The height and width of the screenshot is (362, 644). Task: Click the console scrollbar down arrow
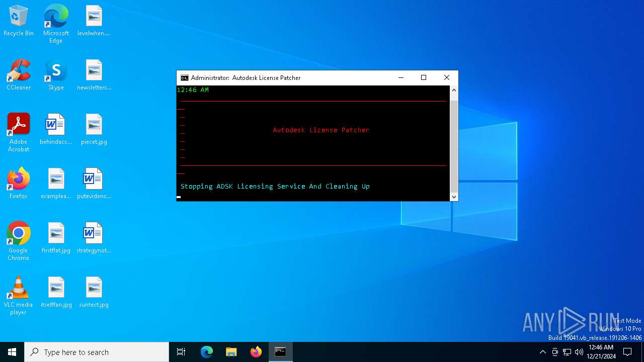[x=454, y=197]
